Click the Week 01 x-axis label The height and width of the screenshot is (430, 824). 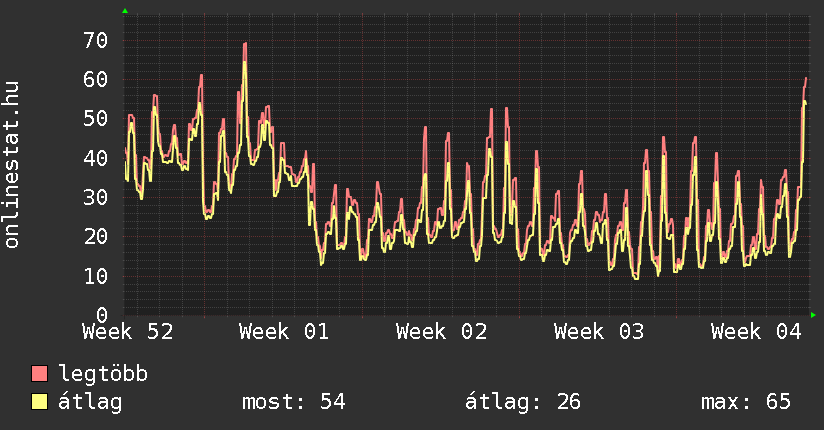tap(284, 332)
